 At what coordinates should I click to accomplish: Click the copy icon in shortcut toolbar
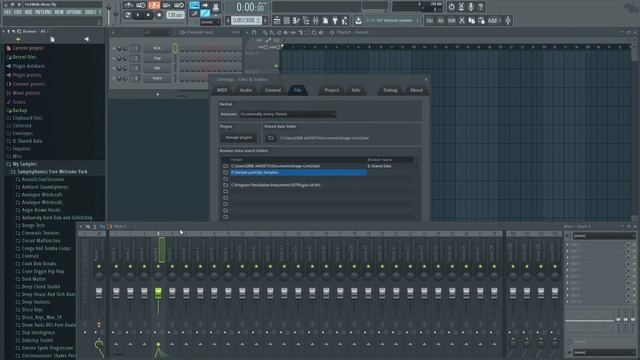pos(471,20)
